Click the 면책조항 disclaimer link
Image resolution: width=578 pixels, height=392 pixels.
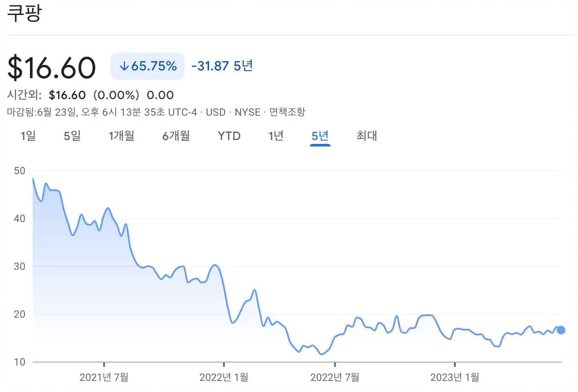[x=287, y=112]
